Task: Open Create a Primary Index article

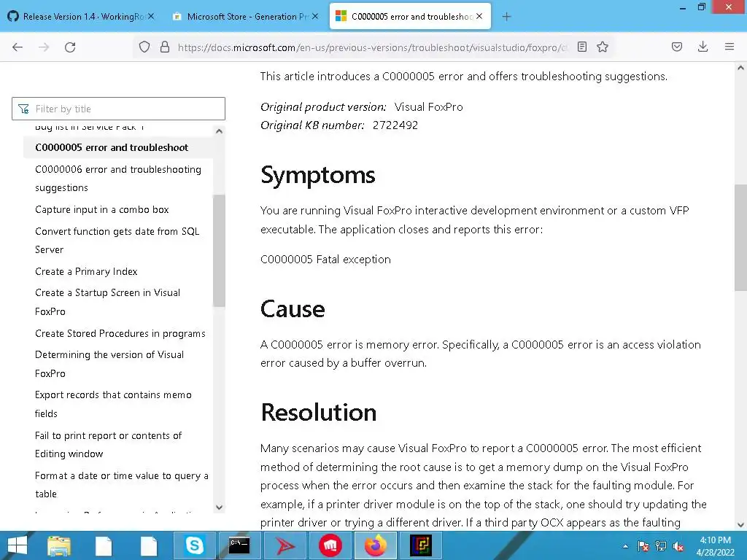Action: (x=86, y=271)
